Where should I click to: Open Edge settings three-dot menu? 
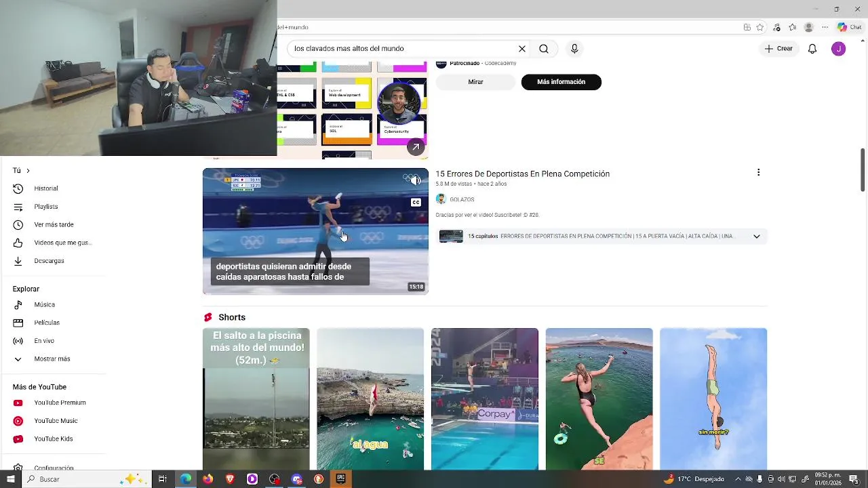point(825,27)
